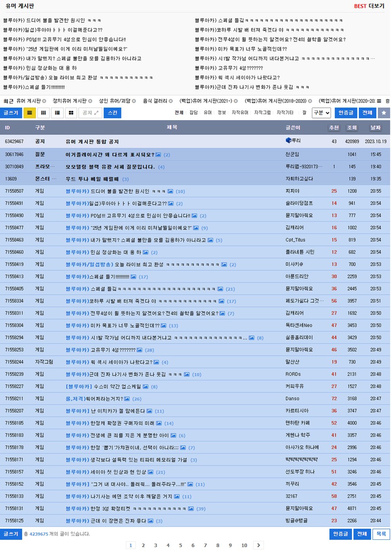Click the top 글쓰기 button

tap(11, 113)
